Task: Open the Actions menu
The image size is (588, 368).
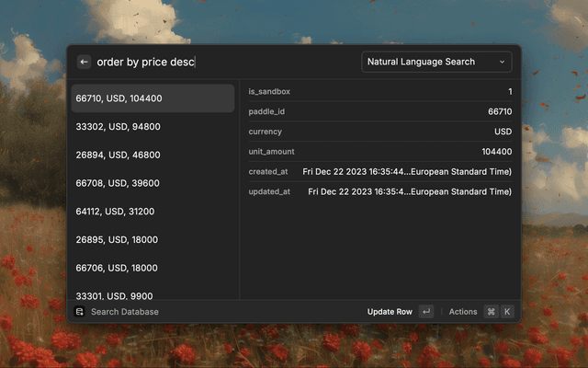Action: point(463,312)
